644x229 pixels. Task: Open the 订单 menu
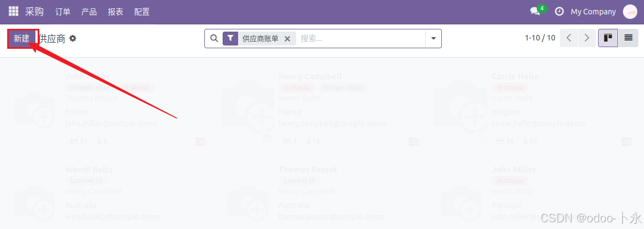point(63,12)
